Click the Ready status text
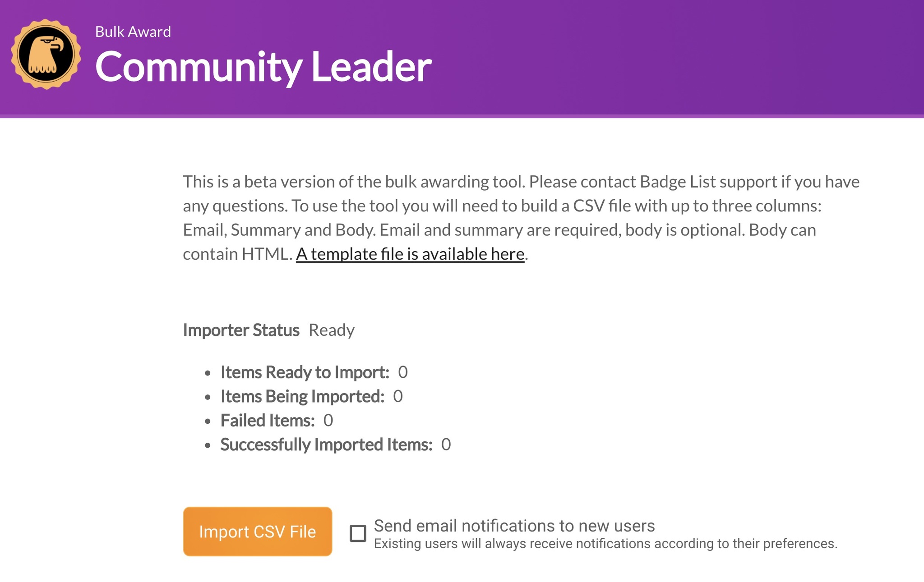Viewport: 924px width, 582px height. [332, 330]
